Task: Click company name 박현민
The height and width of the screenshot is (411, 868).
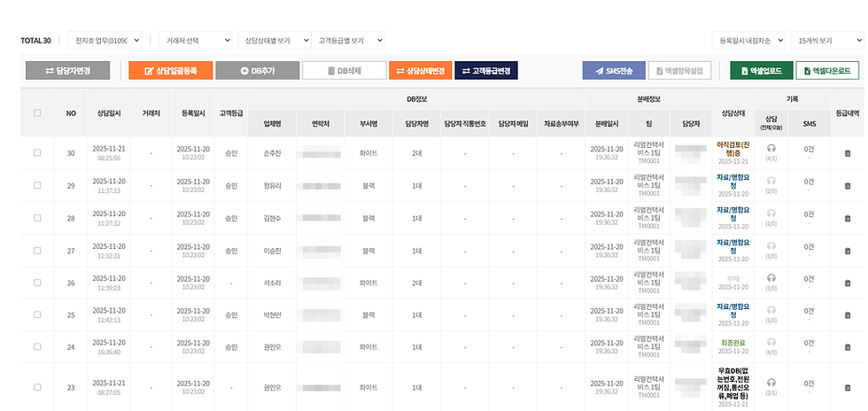Action: (273, 315)
